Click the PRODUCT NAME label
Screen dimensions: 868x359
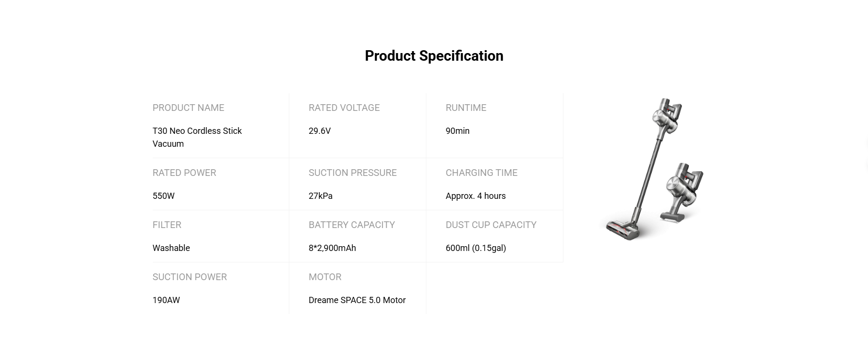point(188,108)
